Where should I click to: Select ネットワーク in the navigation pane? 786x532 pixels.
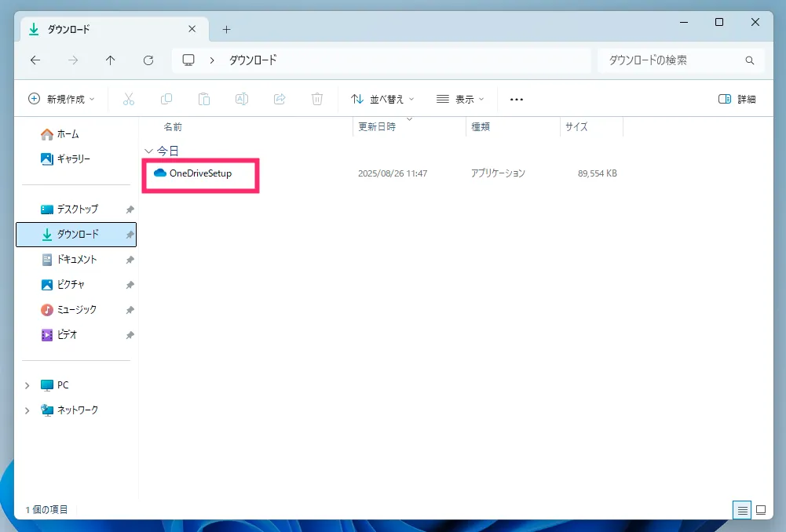[x=76, y=410]
